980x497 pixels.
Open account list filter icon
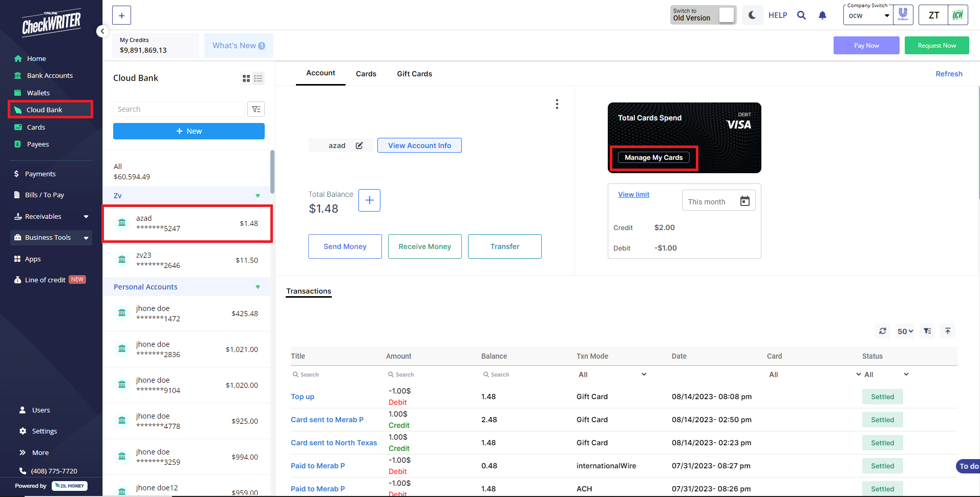click(x=256, y=109)
